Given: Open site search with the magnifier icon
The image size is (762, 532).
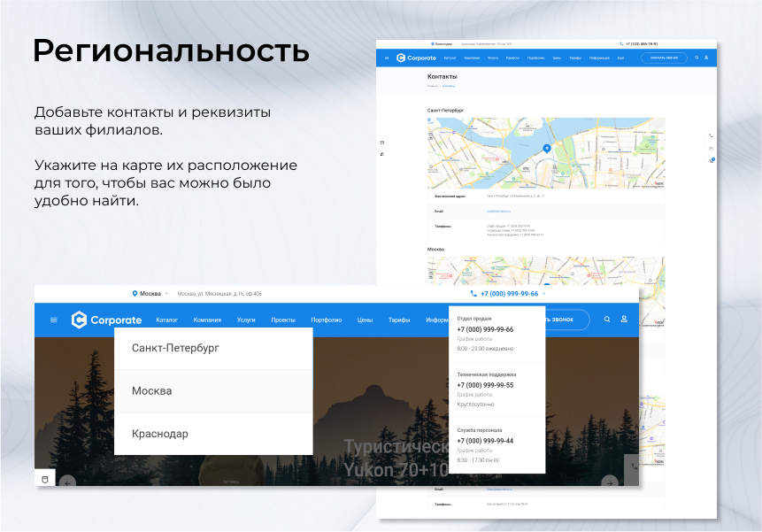Looking at the screenshot, I should click(x=606, y=320).
